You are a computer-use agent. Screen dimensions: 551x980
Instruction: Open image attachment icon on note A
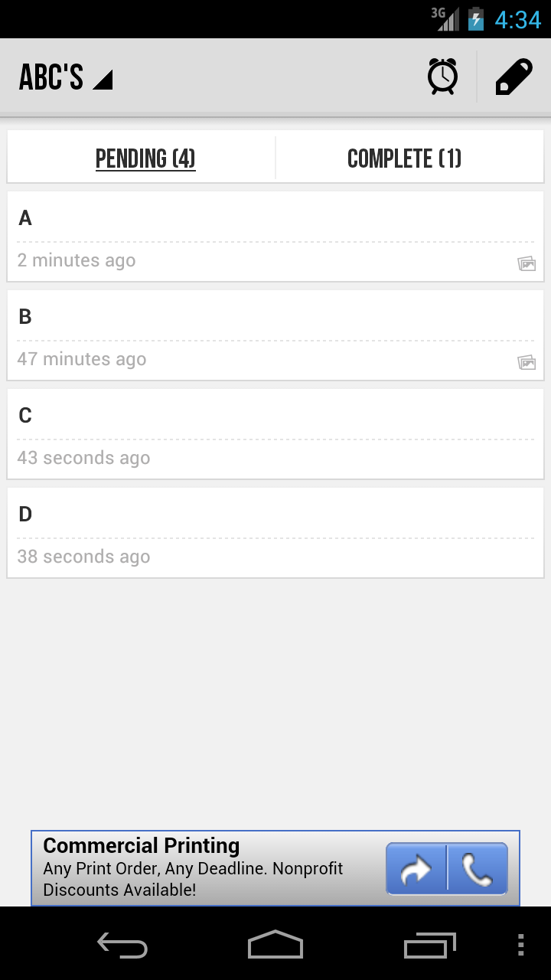coord(527,264)
